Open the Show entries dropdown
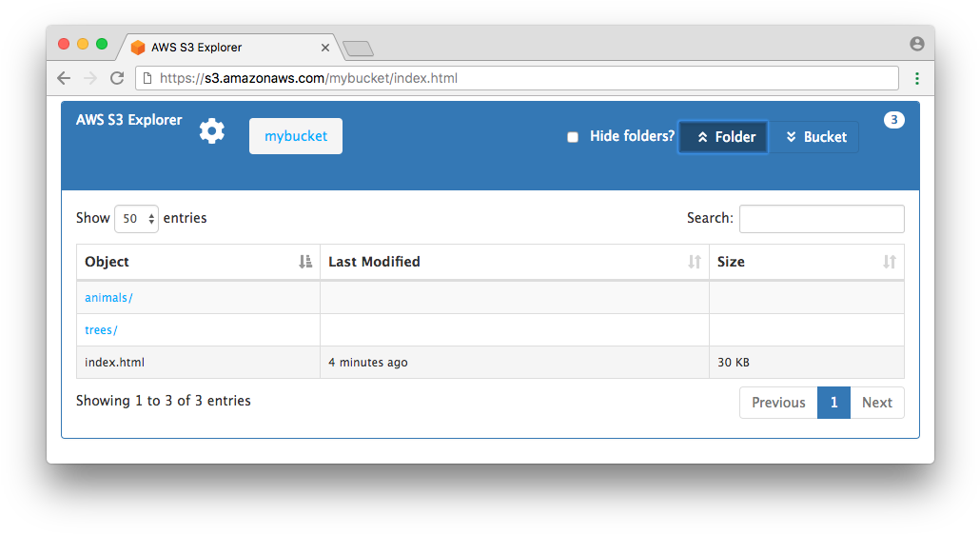980x534 pixels. (136, 219)
